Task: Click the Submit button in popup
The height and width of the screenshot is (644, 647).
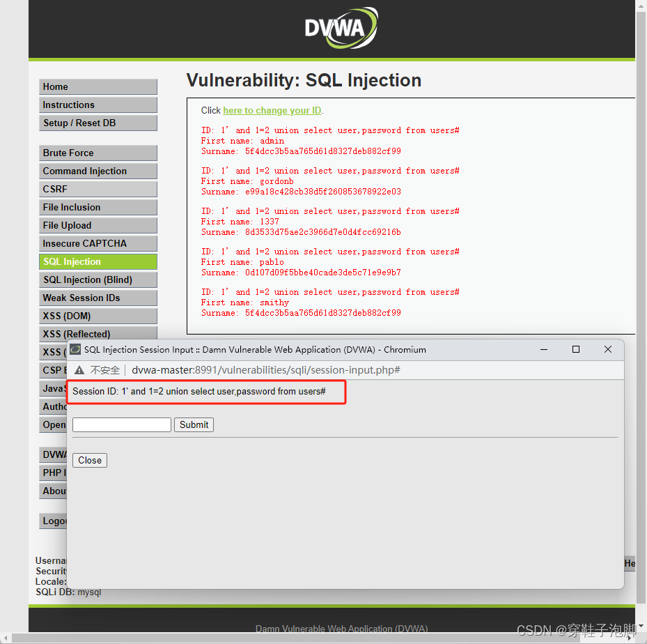Action: pyautogui.click(x=194, y=424)
